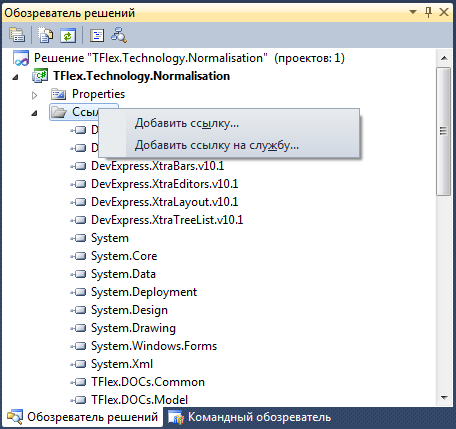Click the reference icon beside DevExpress.XtraLayout.v10.1
The height and width of the screenshot is (429, 456).
coord(78,202)
